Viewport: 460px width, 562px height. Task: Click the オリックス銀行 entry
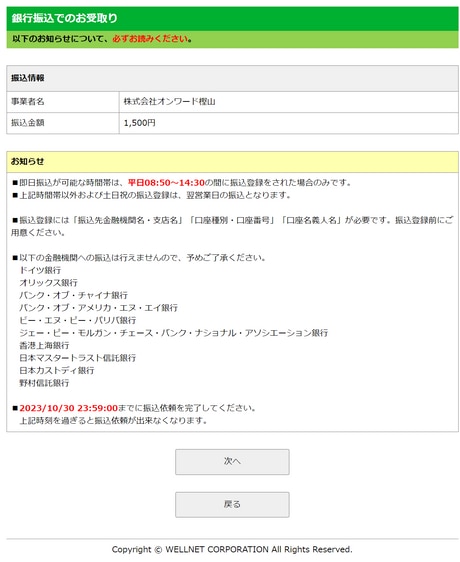[x=48, y=283]
